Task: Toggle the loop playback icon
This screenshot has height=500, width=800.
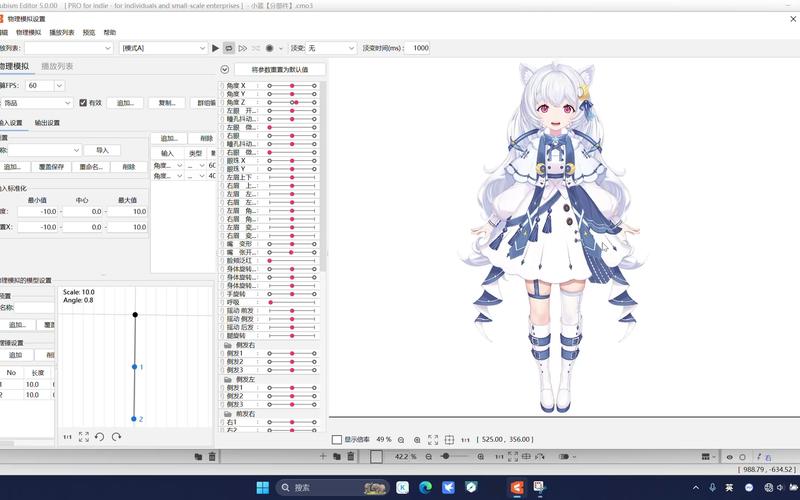Action: point(229,48)
